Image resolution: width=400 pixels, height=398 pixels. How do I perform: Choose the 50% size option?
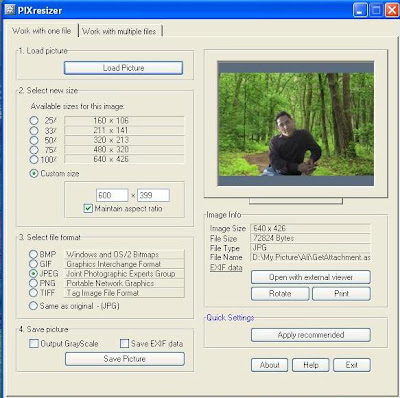click(34, 140)
